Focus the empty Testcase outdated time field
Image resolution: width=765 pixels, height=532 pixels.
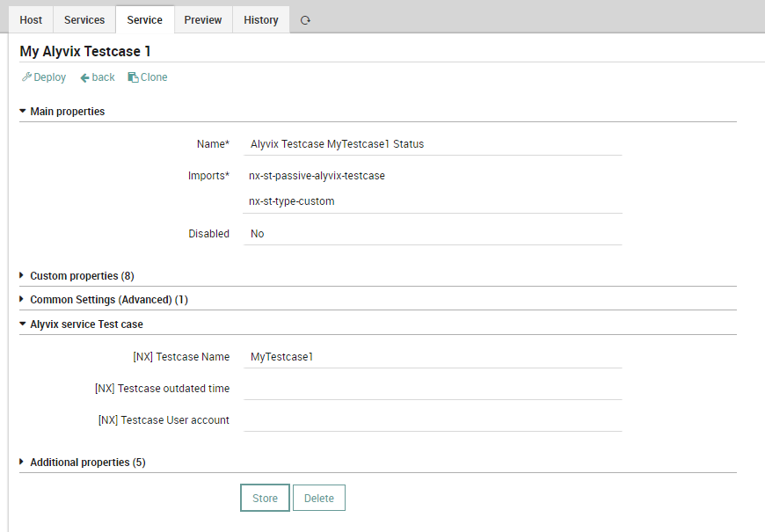(x=433, y=389)
